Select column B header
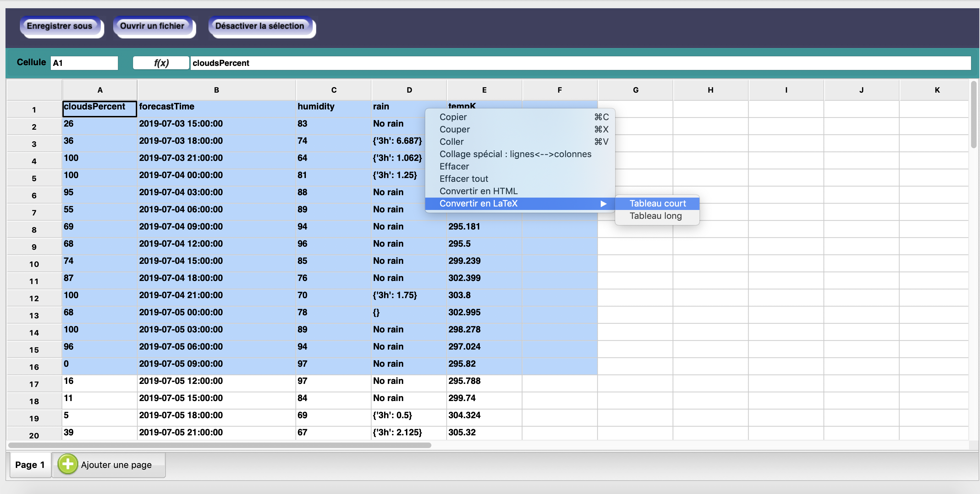 [x=216, y=90]
